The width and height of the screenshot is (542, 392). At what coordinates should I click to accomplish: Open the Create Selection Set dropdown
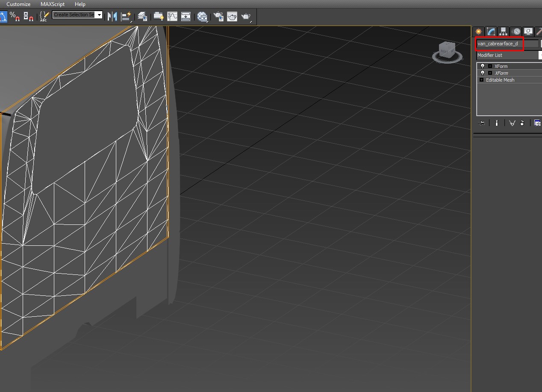pyautogui.click(x=100, y=15)
